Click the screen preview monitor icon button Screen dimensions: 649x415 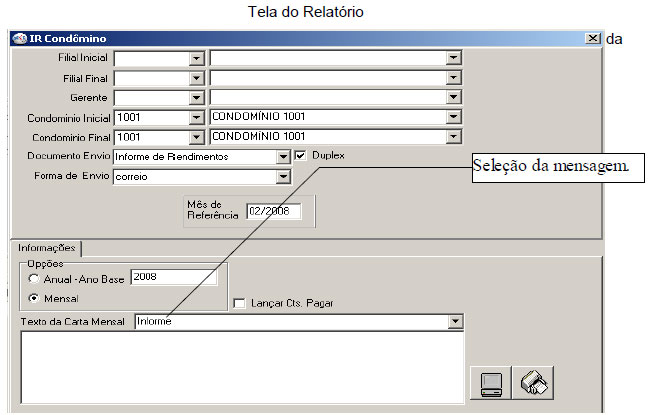coord(491,383)
